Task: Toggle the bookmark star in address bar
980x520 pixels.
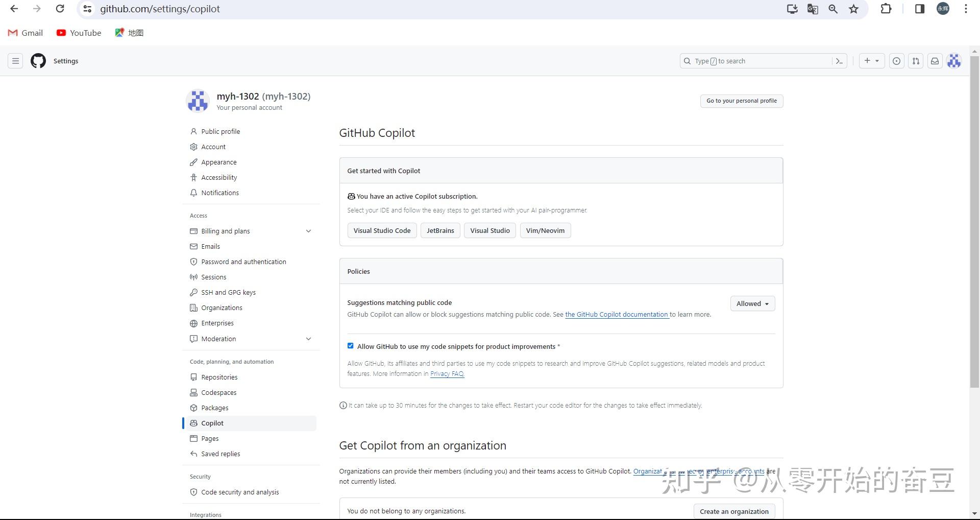Action: coord(854,9)
